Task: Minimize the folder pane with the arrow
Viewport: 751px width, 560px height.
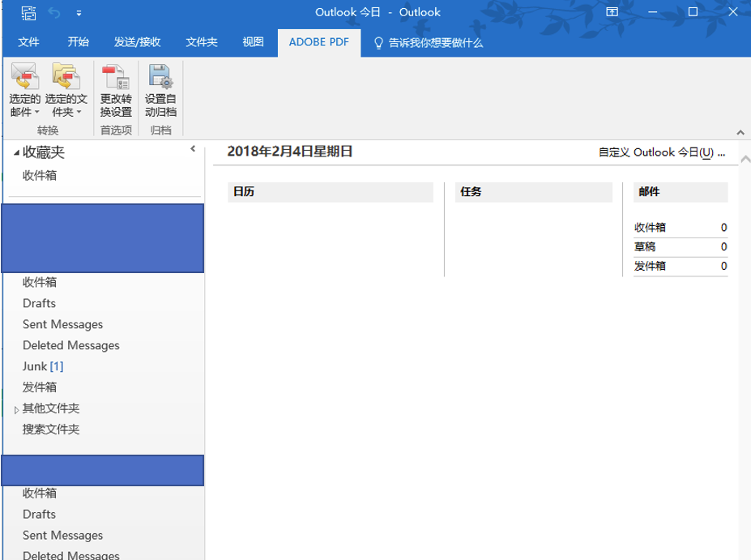Action: pos(193,148)
